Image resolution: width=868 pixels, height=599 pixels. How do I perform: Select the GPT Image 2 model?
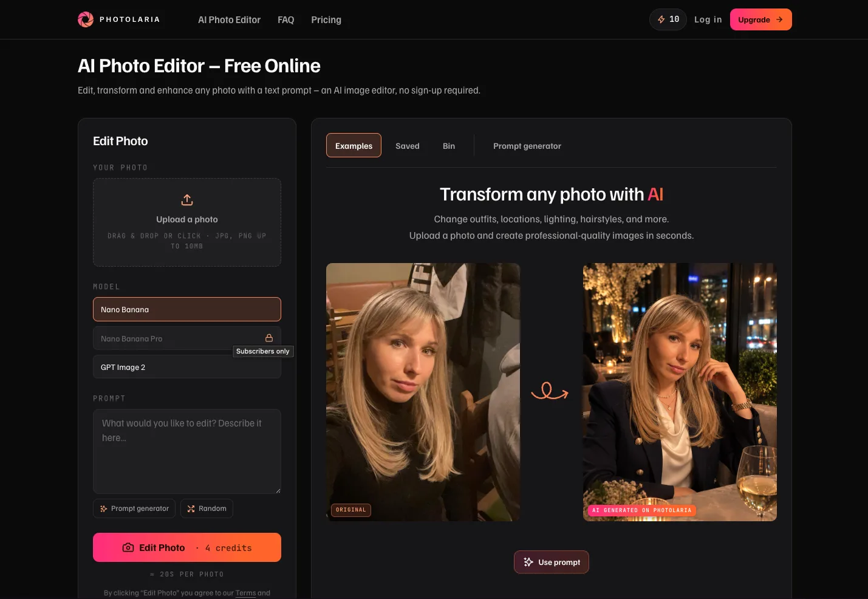click(187, 367)
